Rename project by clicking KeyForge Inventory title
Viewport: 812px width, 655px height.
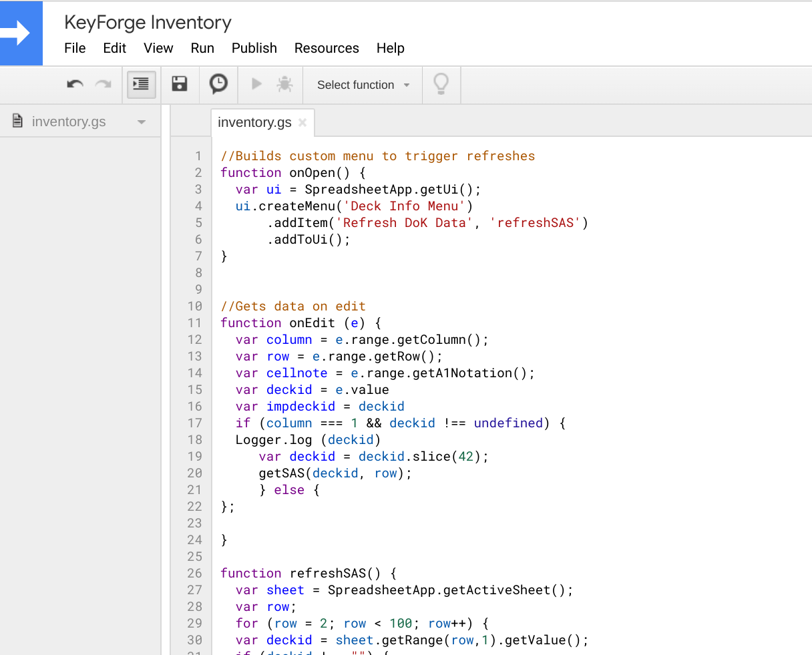[x=148, y=23]
